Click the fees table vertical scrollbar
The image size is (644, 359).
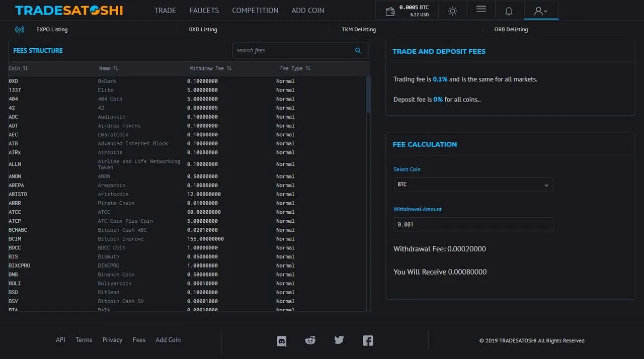click(368, 95)
